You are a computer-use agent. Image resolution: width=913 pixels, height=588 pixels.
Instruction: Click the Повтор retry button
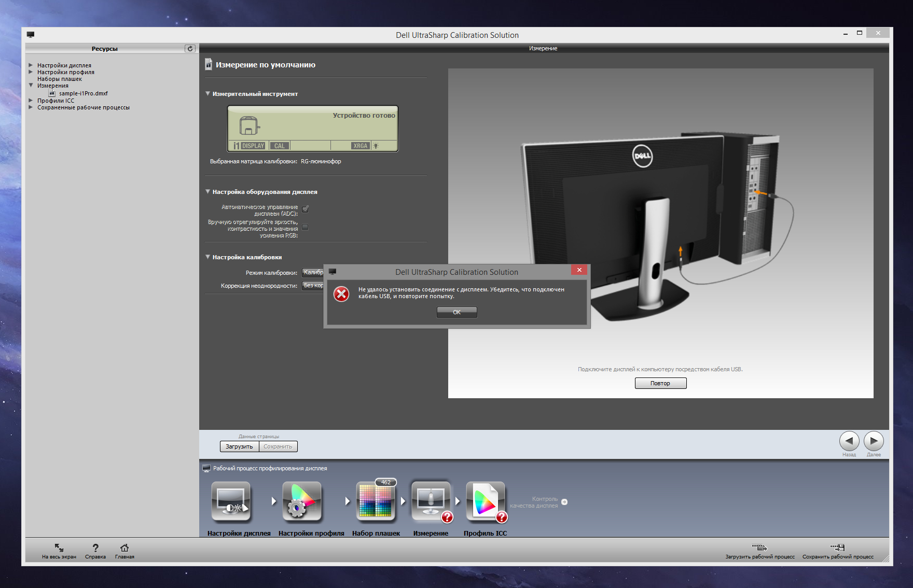(660, 383)
